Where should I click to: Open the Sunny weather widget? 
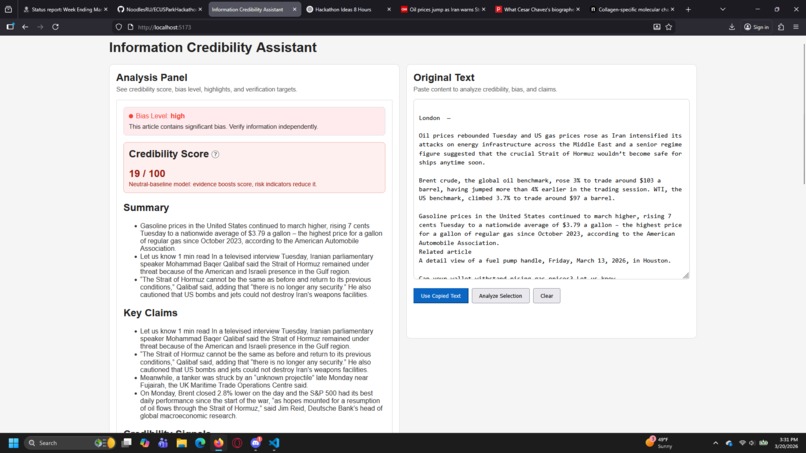pyautogui.click(x=657, y=443)
